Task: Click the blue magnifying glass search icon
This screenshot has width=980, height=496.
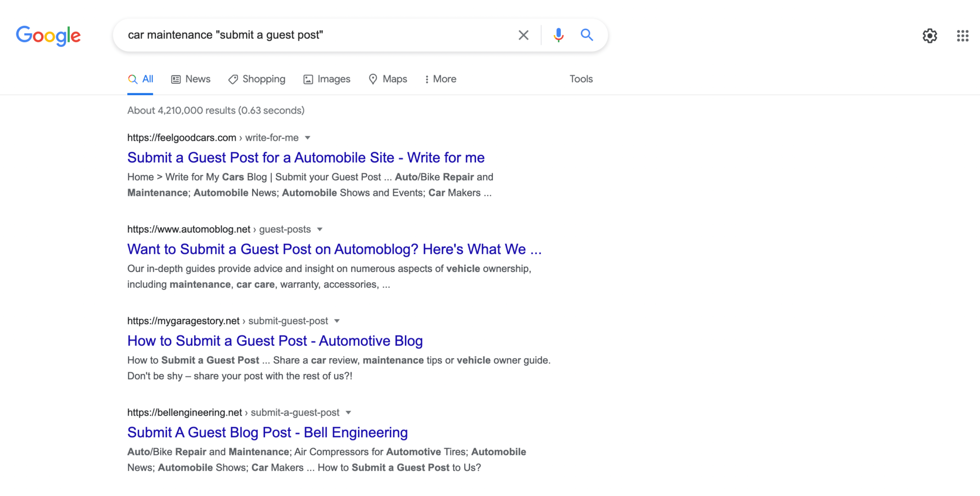Action: click(x=587, y=35)
